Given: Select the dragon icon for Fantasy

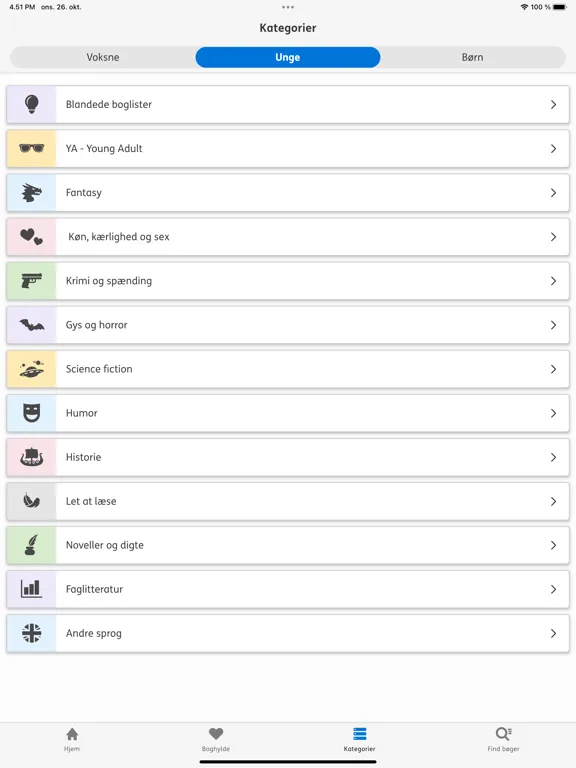Looking at the screenshot, I should [32, 192].
